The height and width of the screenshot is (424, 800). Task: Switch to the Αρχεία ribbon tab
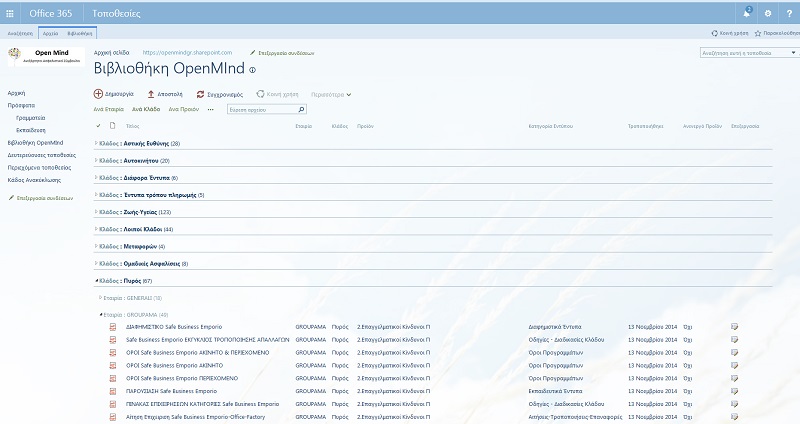(x=51, y=33)
